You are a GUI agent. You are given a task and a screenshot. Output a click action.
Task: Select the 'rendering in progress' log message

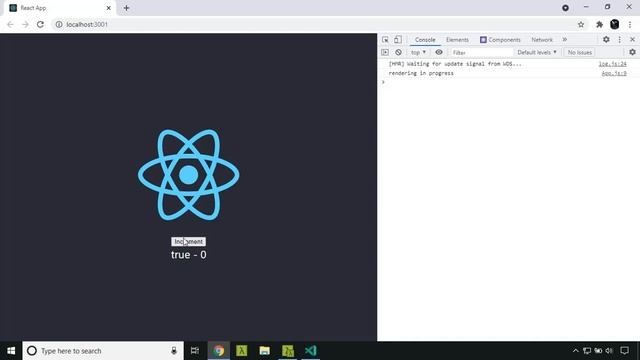(x=421, y=73)
